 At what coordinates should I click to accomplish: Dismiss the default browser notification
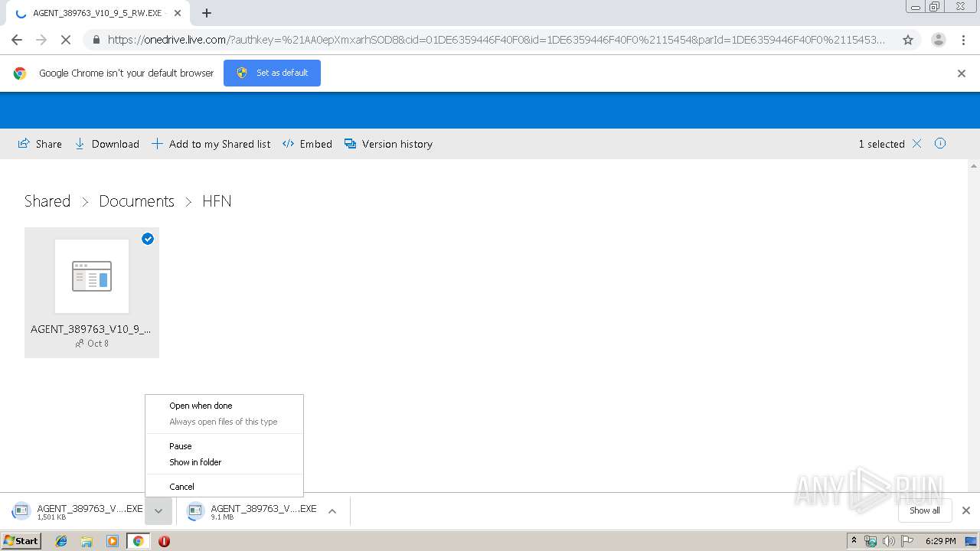pyautogui.click(x=962, y=73)
